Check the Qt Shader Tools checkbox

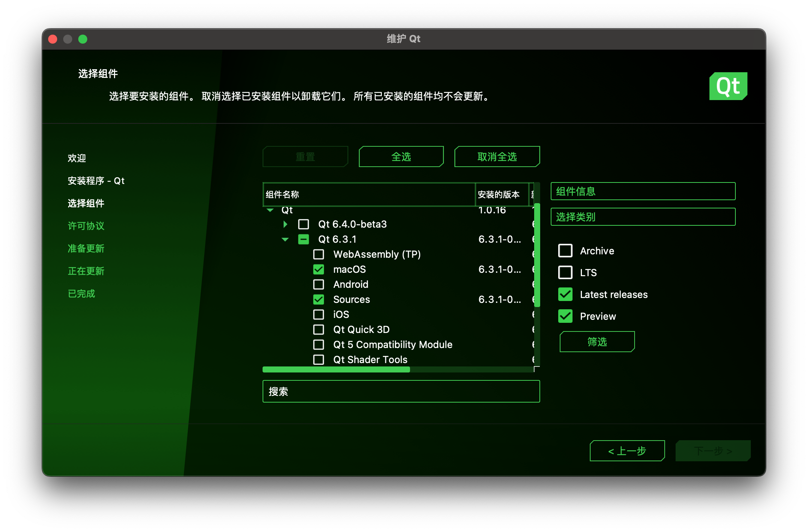point(319,360)
